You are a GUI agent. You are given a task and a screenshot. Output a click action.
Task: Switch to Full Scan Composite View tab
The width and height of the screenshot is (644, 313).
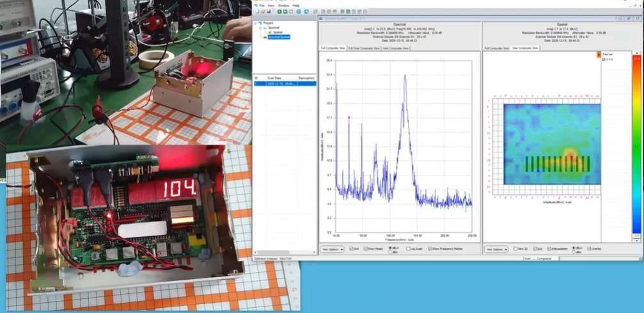[x=364, y=48]
